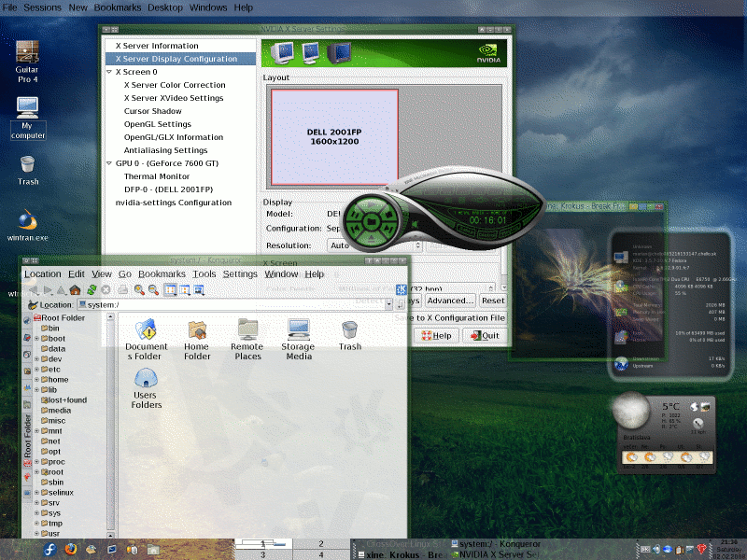Image resolution: width=747 pixels, height=560 pixels.
Task: Expand the home folder tree node
Action: [36, 380]
